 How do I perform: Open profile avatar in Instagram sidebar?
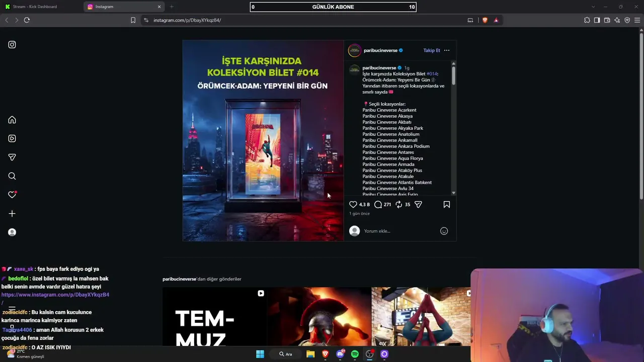(x=12, y=232)
